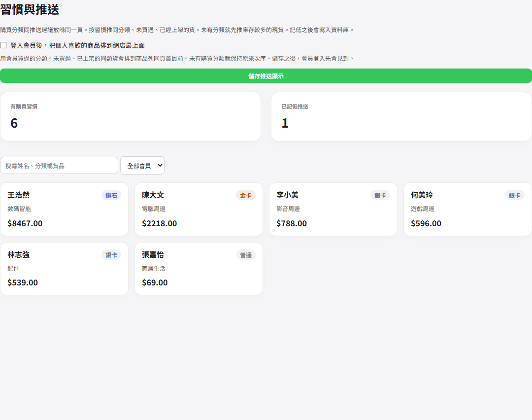Click the $2218.00 amount

[x=160, y=223]
